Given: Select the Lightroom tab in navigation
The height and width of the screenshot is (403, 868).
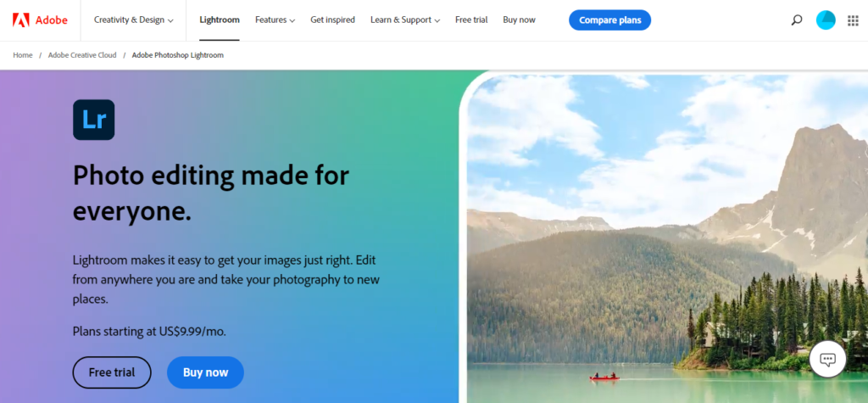Looking at the screenshot, I should point(220,20).
